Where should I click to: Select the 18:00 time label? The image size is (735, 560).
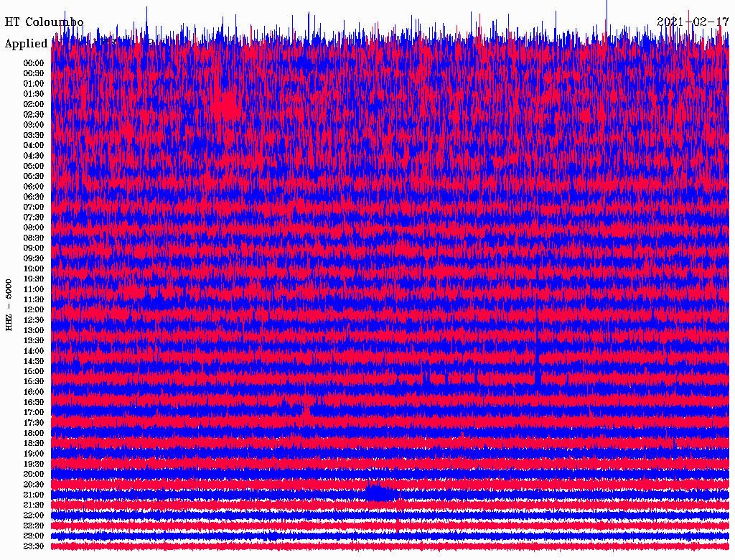[34, 433]
